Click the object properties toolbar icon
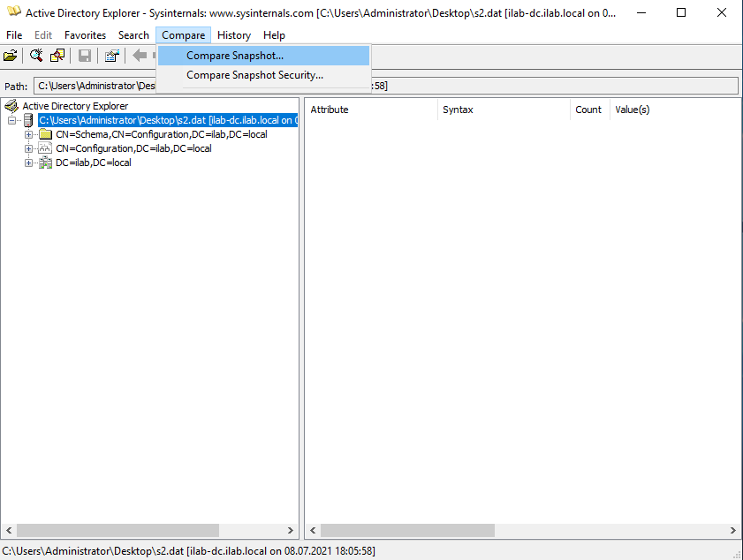Screen dimensions: 743x560 click(111, 55)
